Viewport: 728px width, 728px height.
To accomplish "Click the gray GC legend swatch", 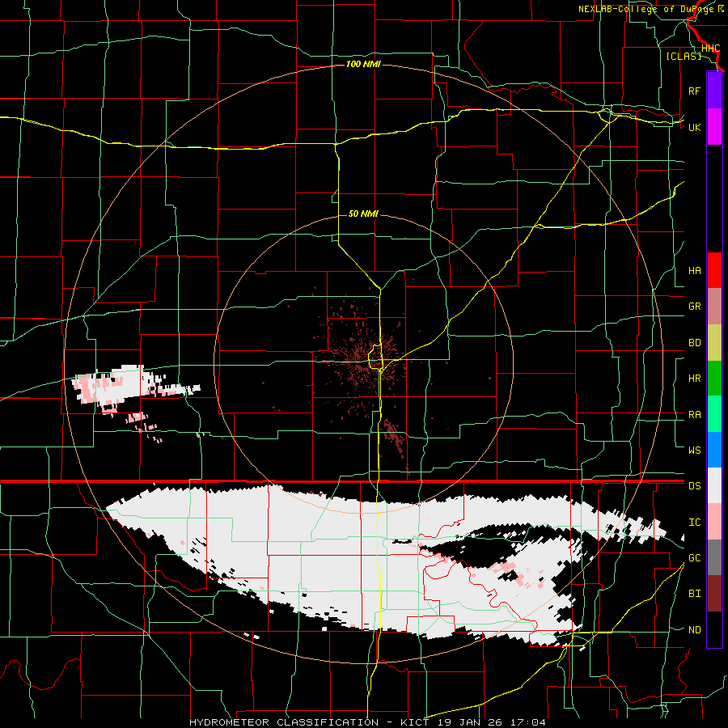I will (x=714, y=557).
